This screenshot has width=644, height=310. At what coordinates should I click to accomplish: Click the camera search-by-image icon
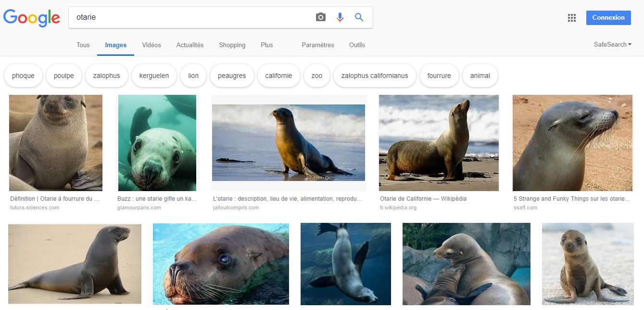321,17
